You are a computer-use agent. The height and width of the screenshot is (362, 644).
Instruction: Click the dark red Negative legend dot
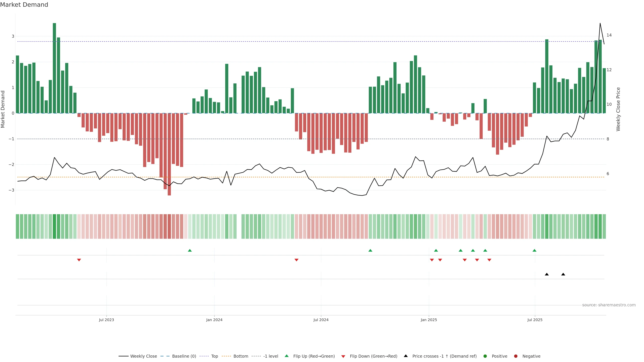(516, 356)
